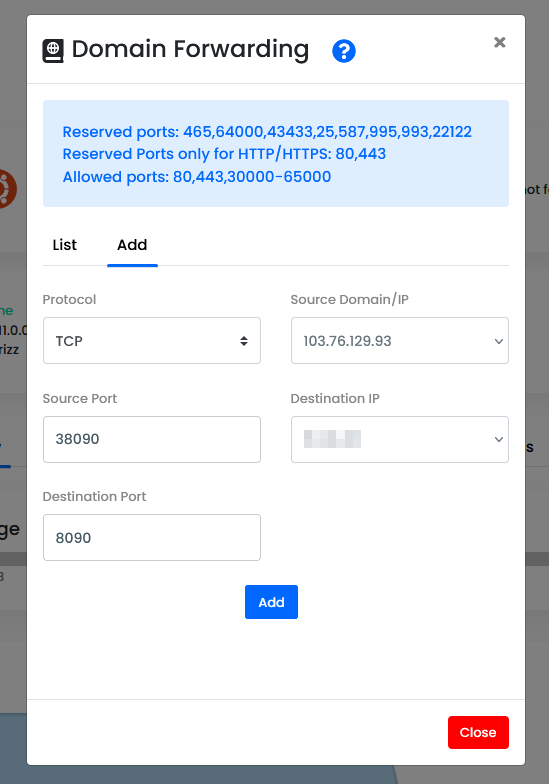Expand the Source Domain/IP dropdown showing 103.76.129.93
The height and width of the screenshot is (784, 549).
tap(400, 340)
